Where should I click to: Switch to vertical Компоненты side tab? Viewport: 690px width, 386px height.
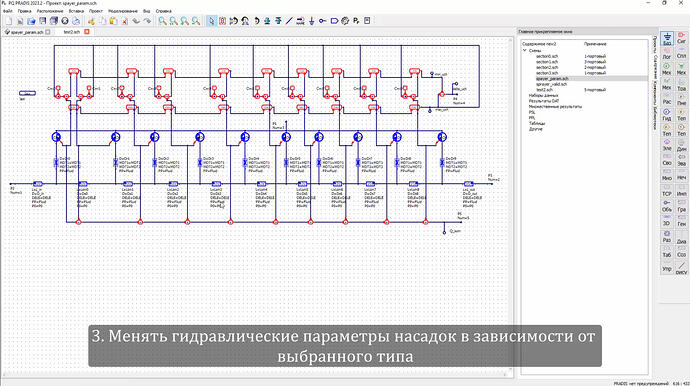655,92
